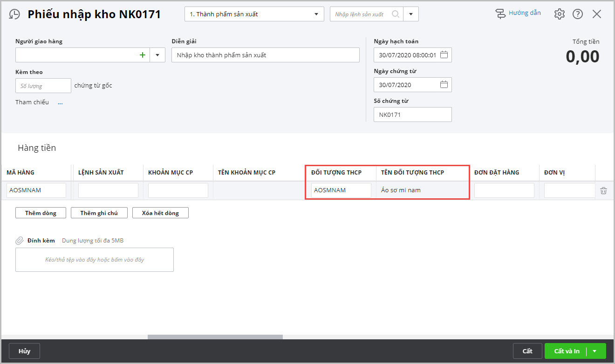Image resolution: width=615 pixels, height=364 pixels.
Task: Click the search icon in production order field
Action: click(396, 14)
